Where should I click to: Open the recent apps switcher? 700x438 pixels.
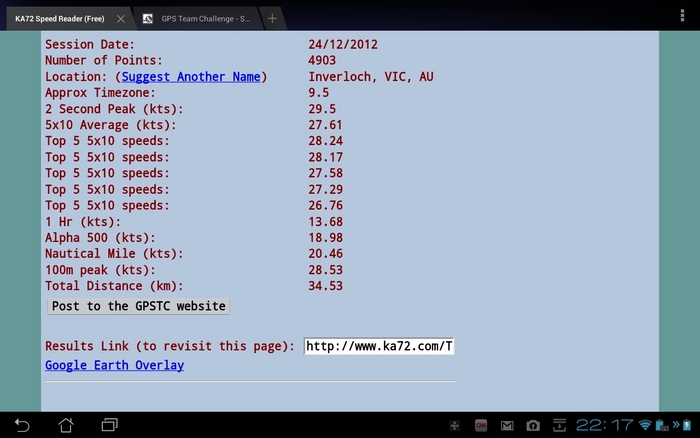pos(109,425)
